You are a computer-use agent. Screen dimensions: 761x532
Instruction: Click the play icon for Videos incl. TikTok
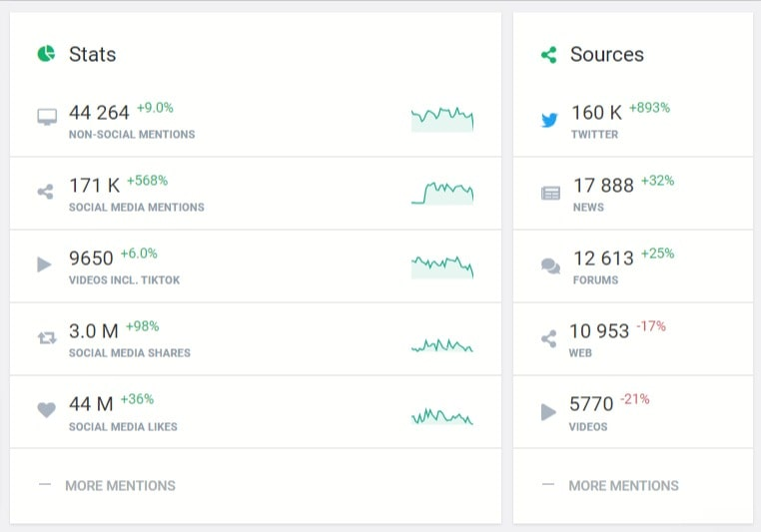(45, 265)
